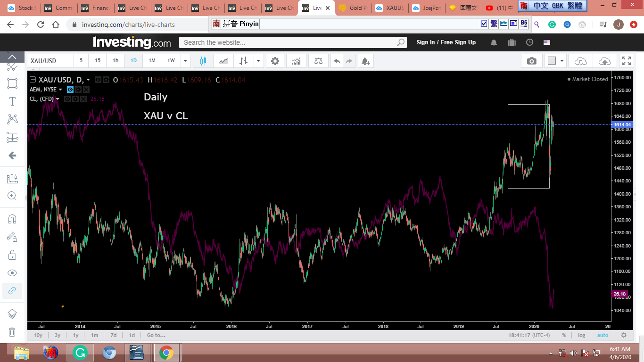Toggle auto scale option
Screen dimensions: 644x362
[x=603, y=335]
